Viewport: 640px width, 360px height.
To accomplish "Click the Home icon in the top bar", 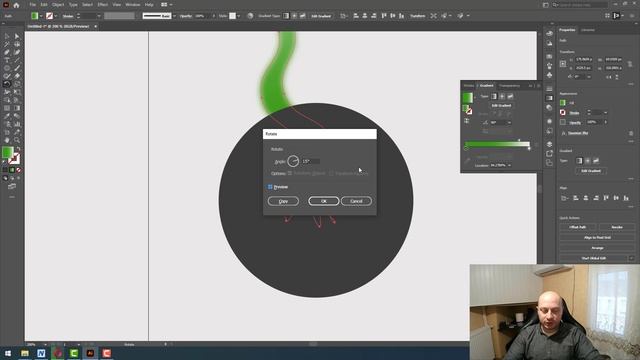I will point(16,5).
